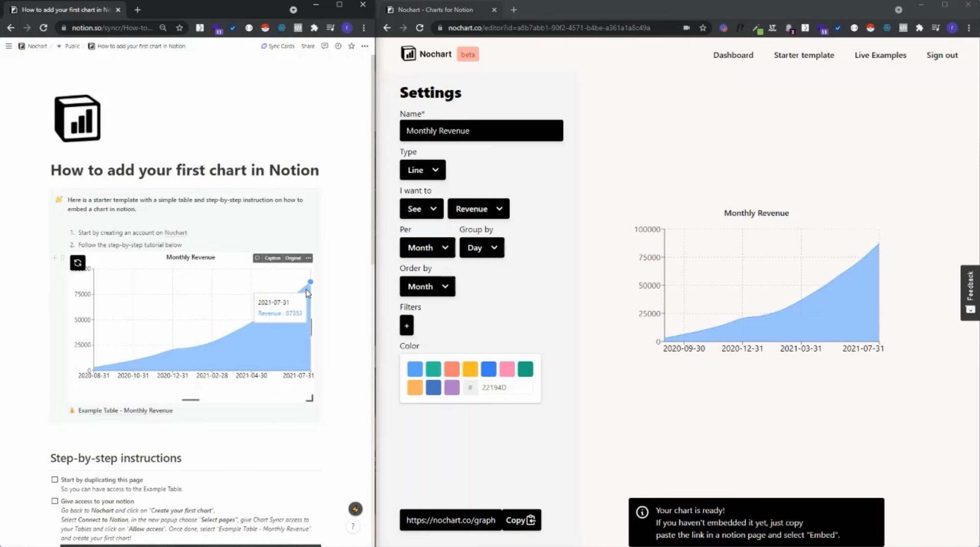The height and width of the screenshot is (547, 980).
Task: Click the Feedback side tab
Action: pyautogui.click(x=969, y=292)
